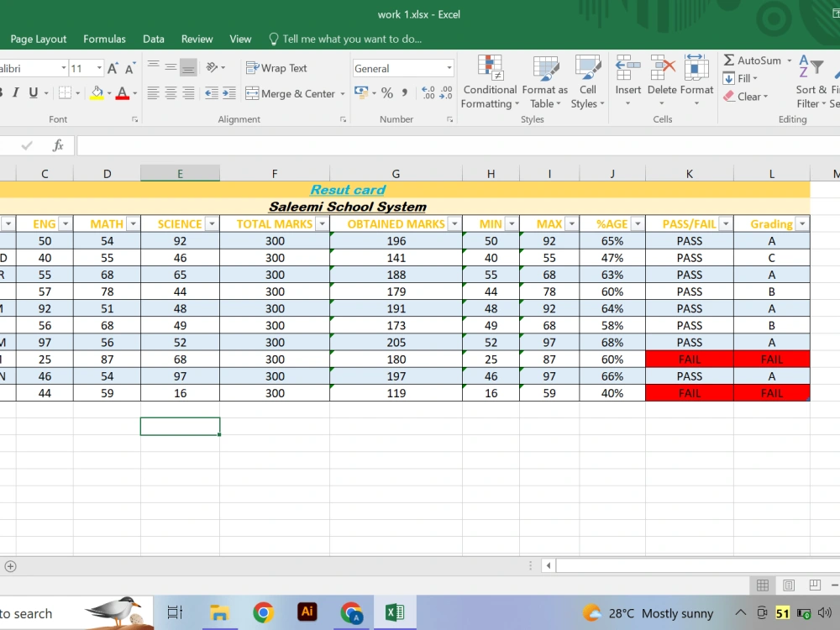Open PASS/FAIL filter dropdown
This screenshot has height=630, width=840.
coord(726,224)
